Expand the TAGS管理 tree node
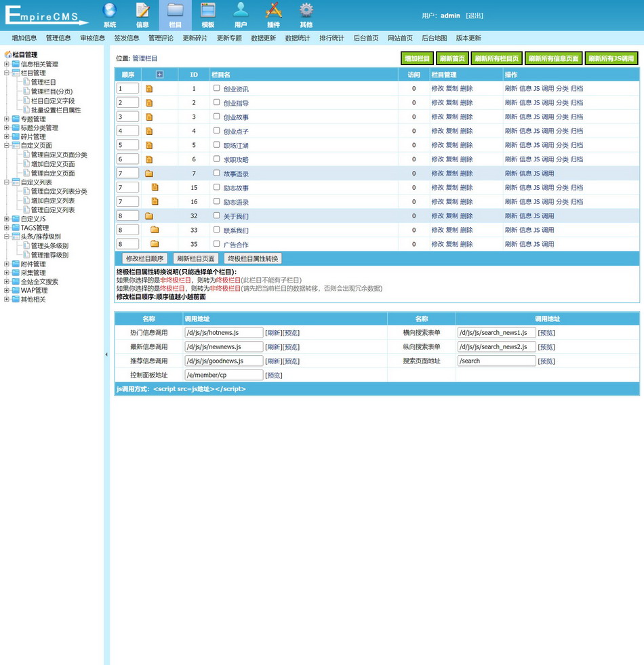This screenshot has width=644, height=665. (x=6, y=228)
